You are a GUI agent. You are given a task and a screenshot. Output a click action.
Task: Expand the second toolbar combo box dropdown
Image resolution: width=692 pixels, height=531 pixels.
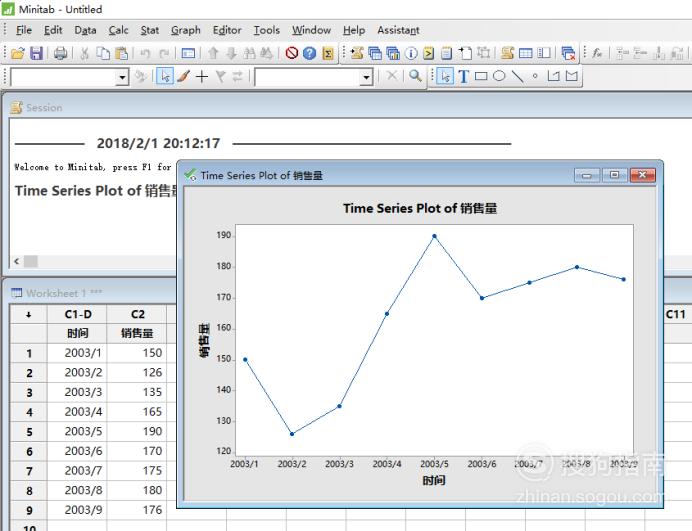pos(366,78)
